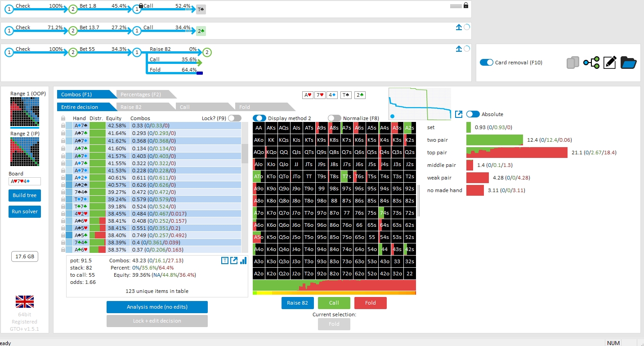
Task: Click the circular spinner icon on the Bet 13.7 line
Action: tap(467, 27)
